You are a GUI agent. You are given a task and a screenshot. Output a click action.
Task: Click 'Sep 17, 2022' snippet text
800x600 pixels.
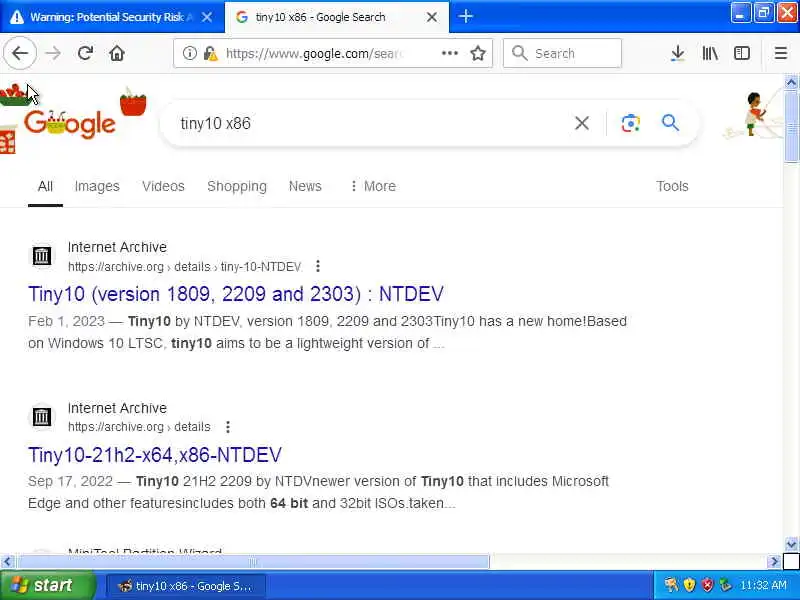[x=70, y=481]
